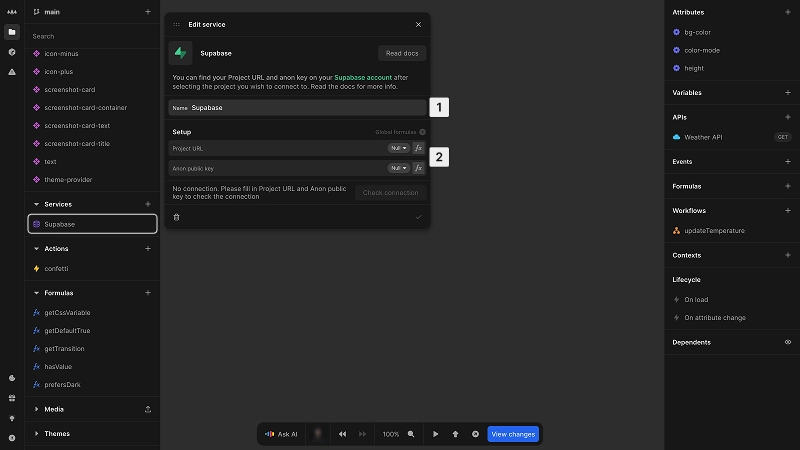Open the Anon public key Null dropdown
Image resolution: width=800 pixels, height=450 pixels.
(398, 168)
